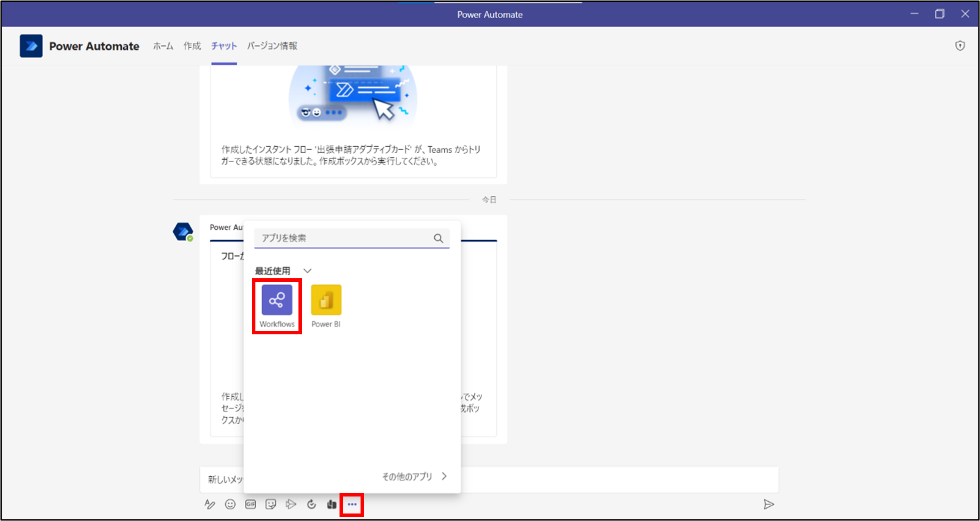
Task: Open the sticker picker
Action: click(271, 504)
